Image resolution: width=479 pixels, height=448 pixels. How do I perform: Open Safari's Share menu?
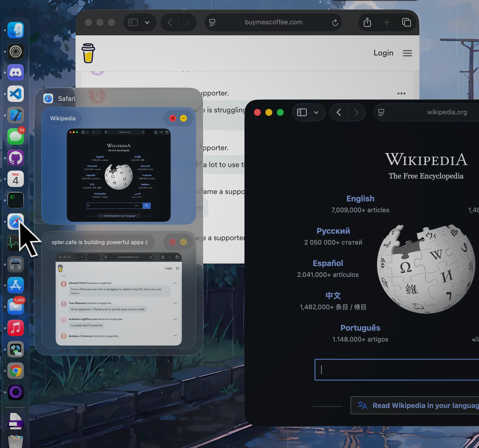(x=367, y=22)
